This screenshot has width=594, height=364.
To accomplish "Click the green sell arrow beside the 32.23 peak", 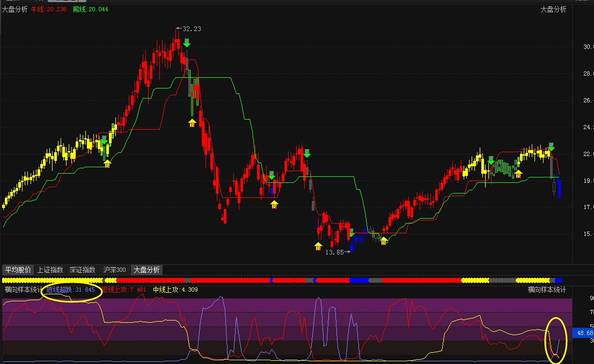I will pos(186,42).
